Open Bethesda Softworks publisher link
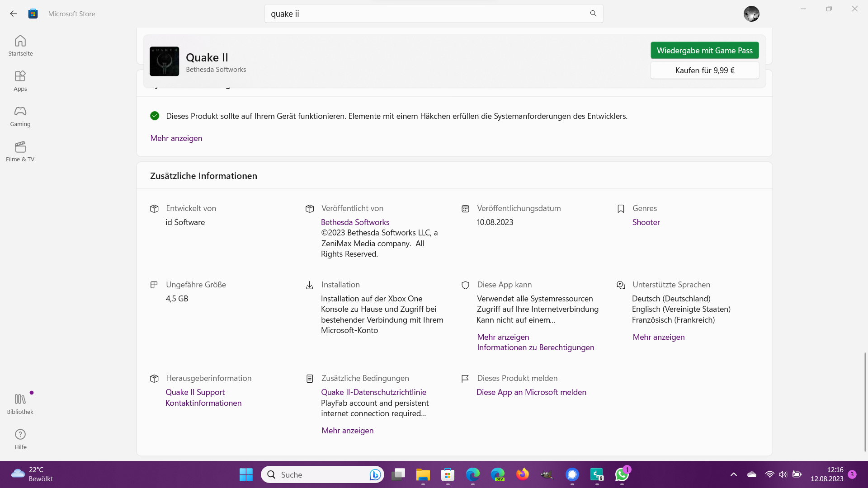 pos(355,222)
